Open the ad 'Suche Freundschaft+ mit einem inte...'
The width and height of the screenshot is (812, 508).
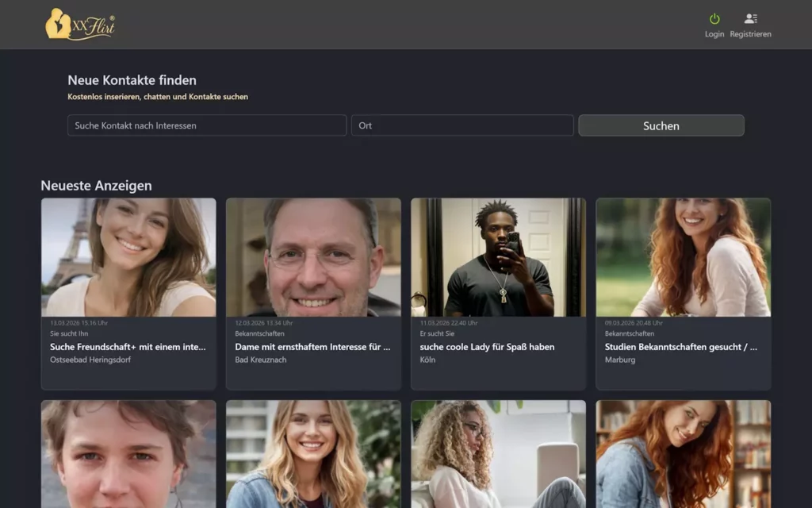(x=128, y=347)
